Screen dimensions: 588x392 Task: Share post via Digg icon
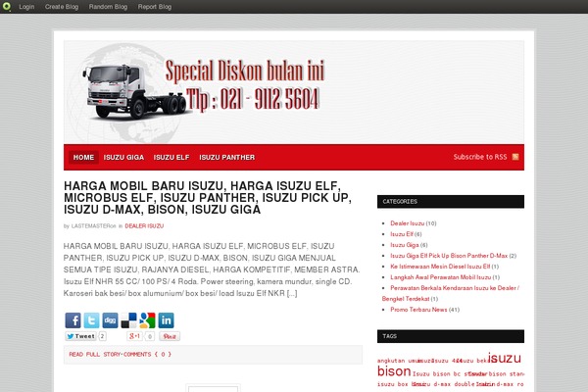[x=110, y=320]
